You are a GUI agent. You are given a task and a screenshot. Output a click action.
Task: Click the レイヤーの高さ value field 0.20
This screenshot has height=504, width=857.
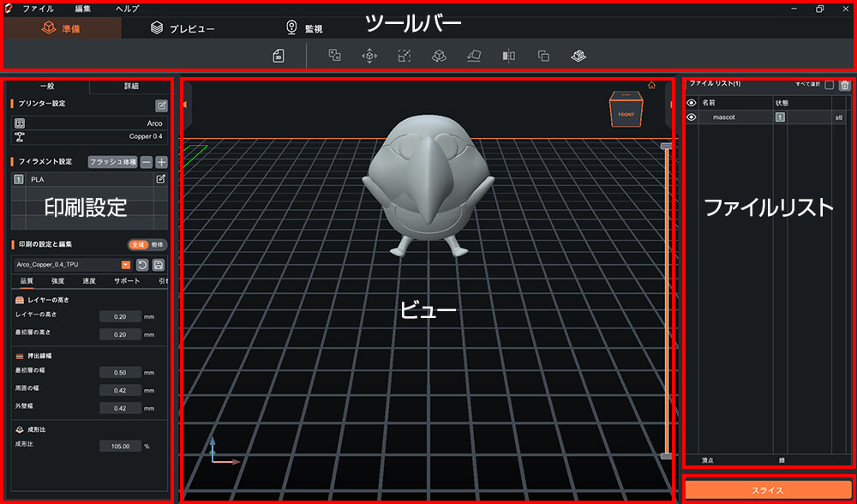click(120, 317)
